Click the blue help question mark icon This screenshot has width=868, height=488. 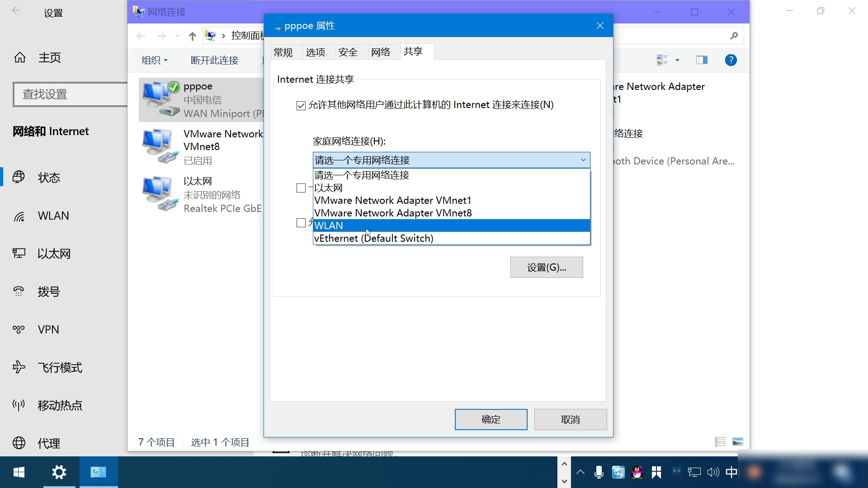point(731,60)
